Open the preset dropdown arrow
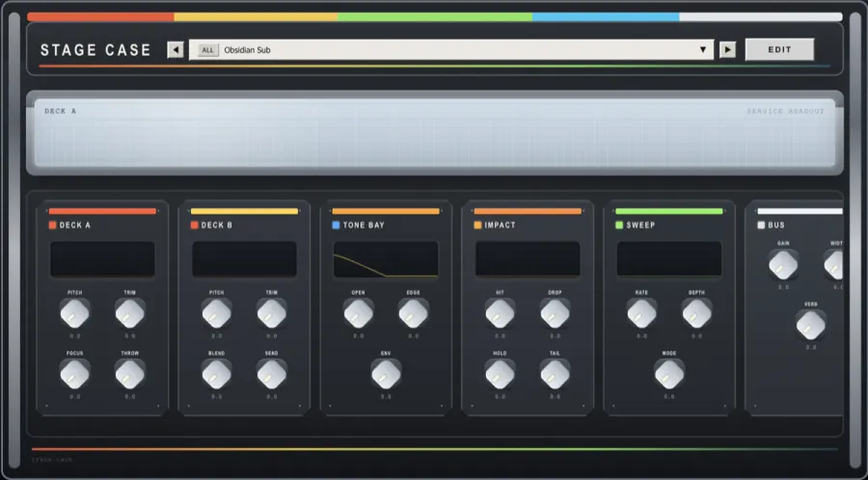This screenshot has width=868, height=480. click(x=703, y=50)
